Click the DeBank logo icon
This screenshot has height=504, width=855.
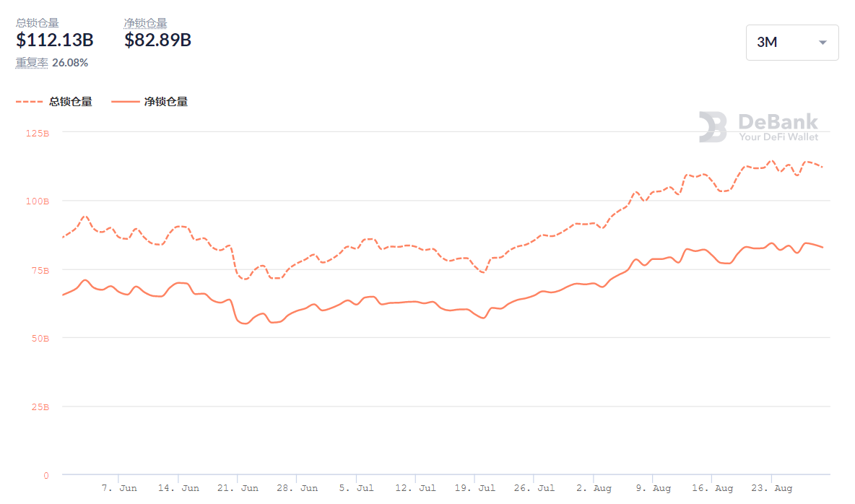(x=713, y=127)
